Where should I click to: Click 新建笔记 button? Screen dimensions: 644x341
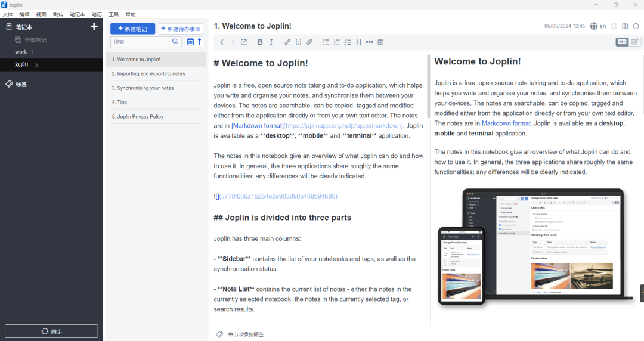(132, 29)
